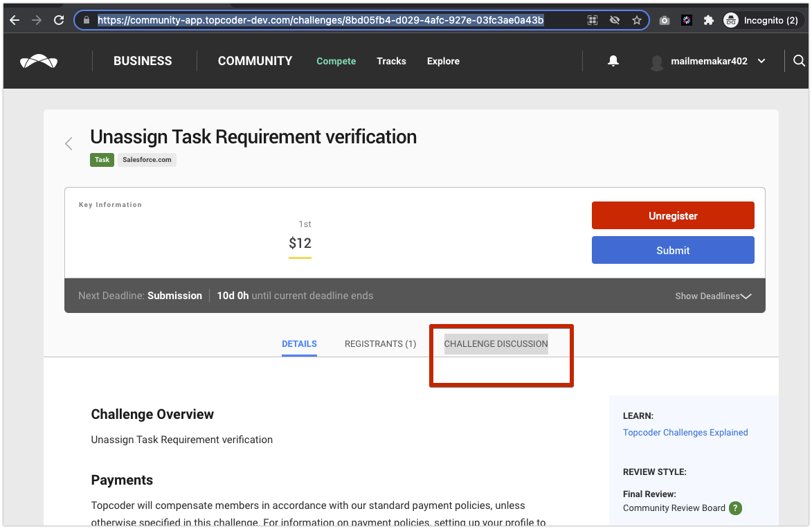Open notifications via the bell icon
Image resolution: width=812 pixels, height=529 pixels.
click(x=613, y=61)
